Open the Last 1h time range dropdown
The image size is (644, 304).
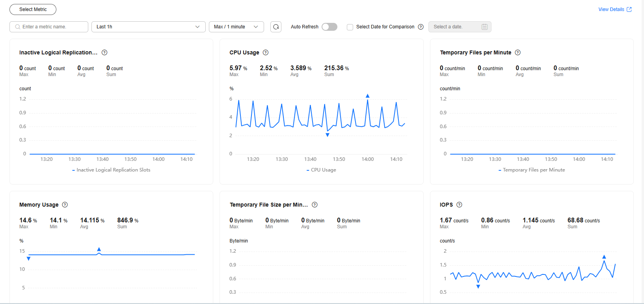[148, 27]
